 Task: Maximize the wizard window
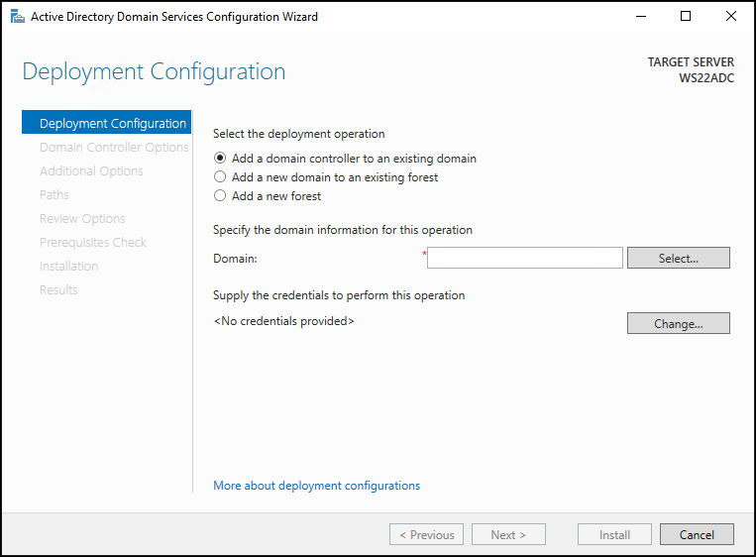686,17
